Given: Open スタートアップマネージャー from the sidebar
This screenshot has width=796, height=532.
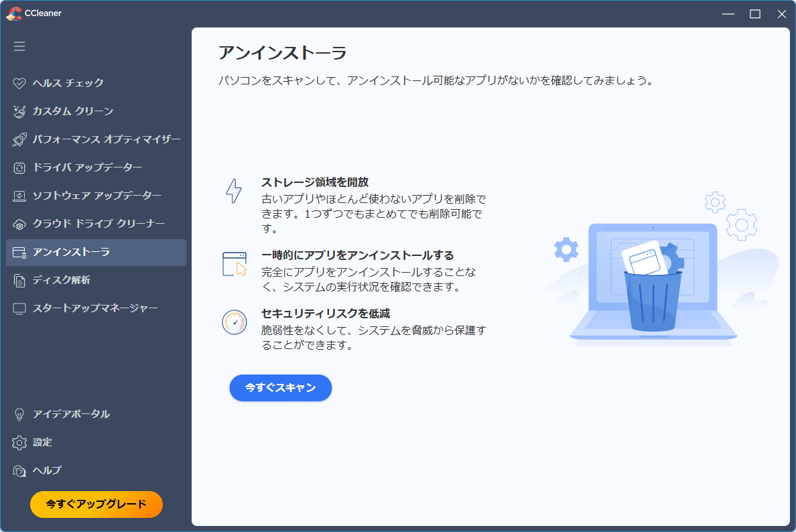Looking at the screenshot, I should (x=95, y=308).
